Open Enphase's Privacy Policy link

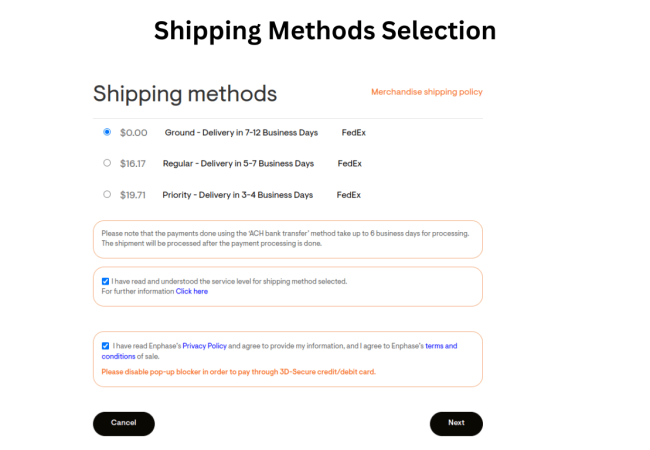[x=204, y=346]
